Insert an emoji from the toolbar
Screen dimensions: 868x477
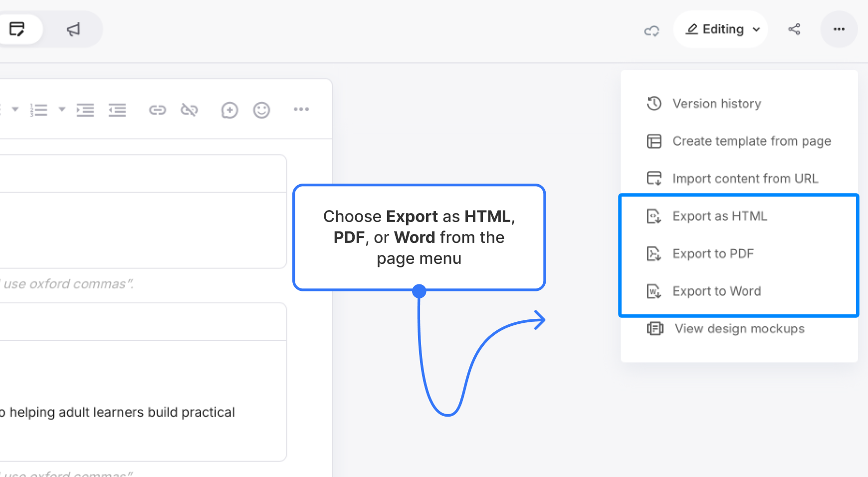click(x=261, y=110)
